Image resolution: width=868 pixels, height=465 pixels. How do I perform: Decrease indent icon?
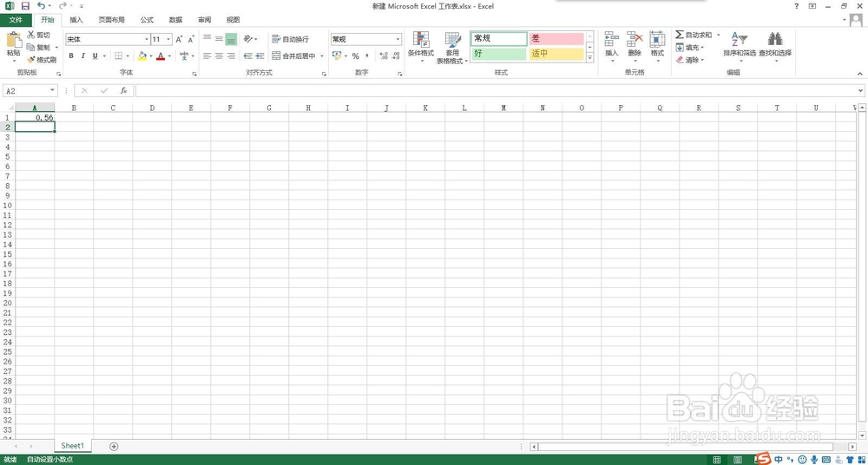pos(248,56)
